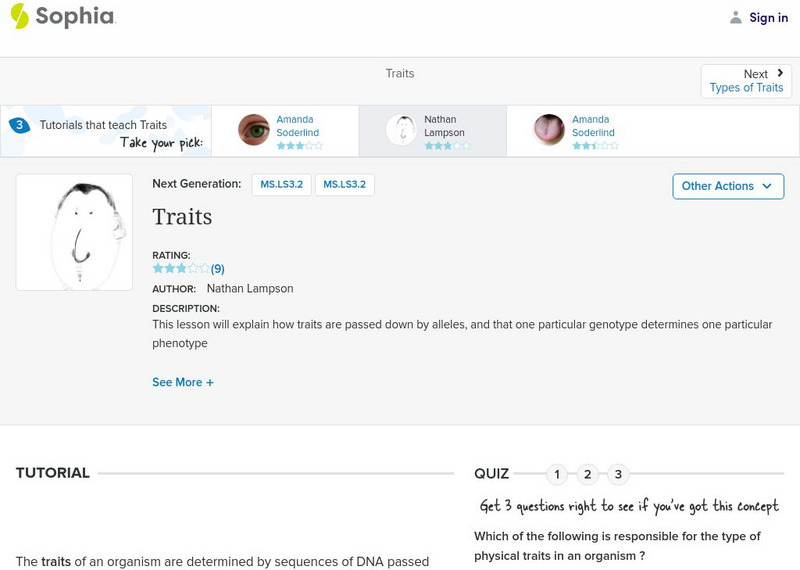Click the green eye thumbnail image

[254, 130]
